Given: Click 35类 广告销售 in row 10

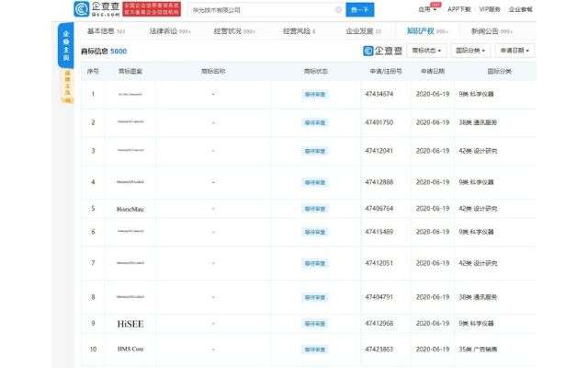Looking at the screenshot, I should coord(478,350).
